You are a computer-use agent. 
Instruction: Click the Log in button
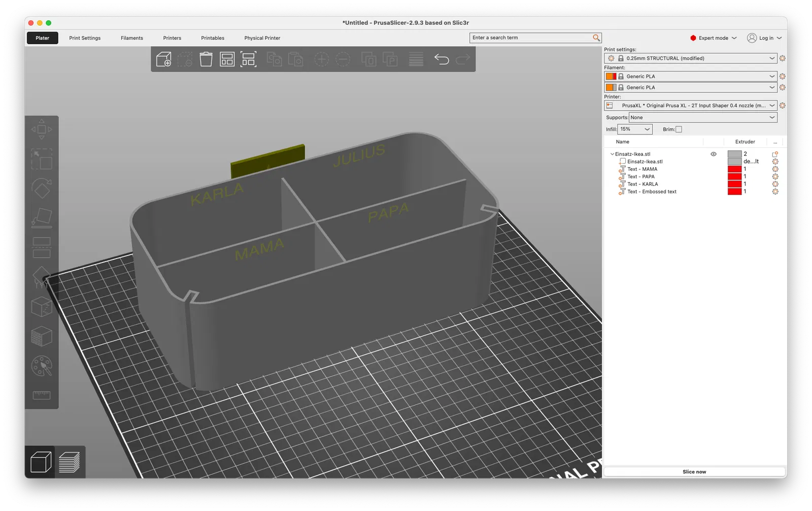764,38
